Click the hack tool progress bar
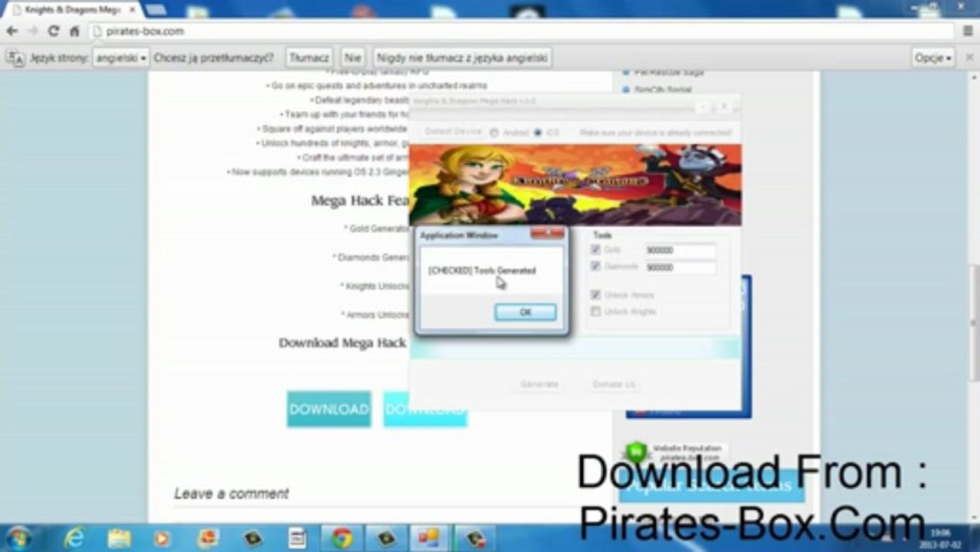This screenshot has width=980, height=552. click(575, 349)
